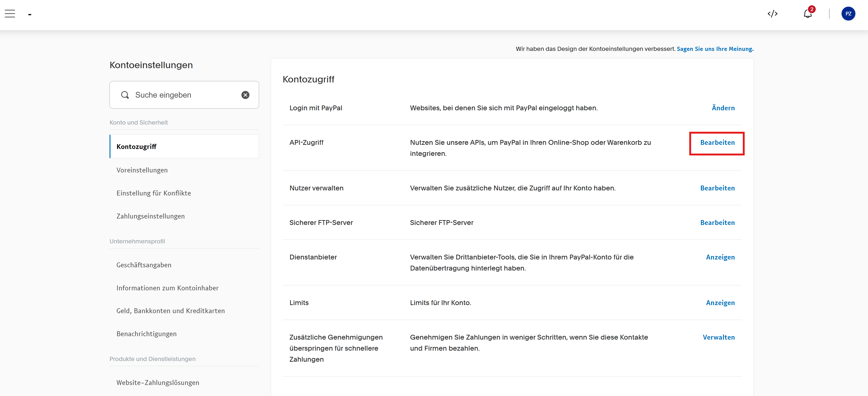Open Voreinstellungen in the sidebar
868x396 pixels.
point(142,170)
